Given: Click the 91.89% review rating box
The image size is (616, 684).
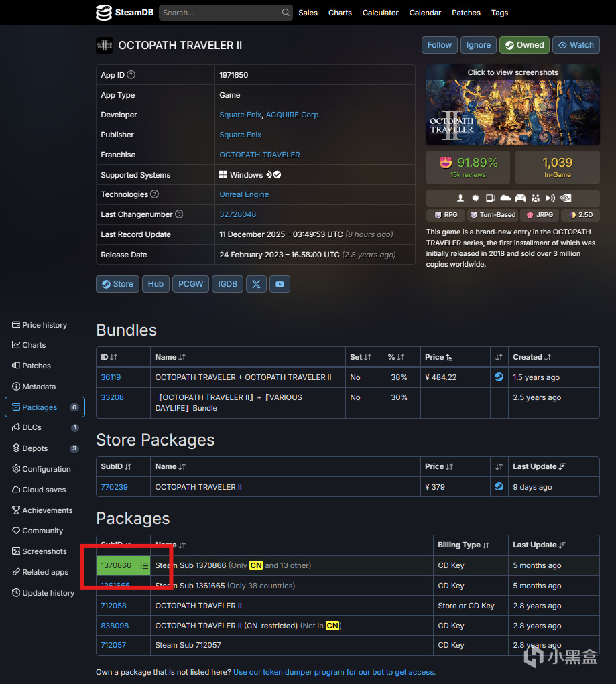Looking at the screenshot, I should [x=468, y=167].
